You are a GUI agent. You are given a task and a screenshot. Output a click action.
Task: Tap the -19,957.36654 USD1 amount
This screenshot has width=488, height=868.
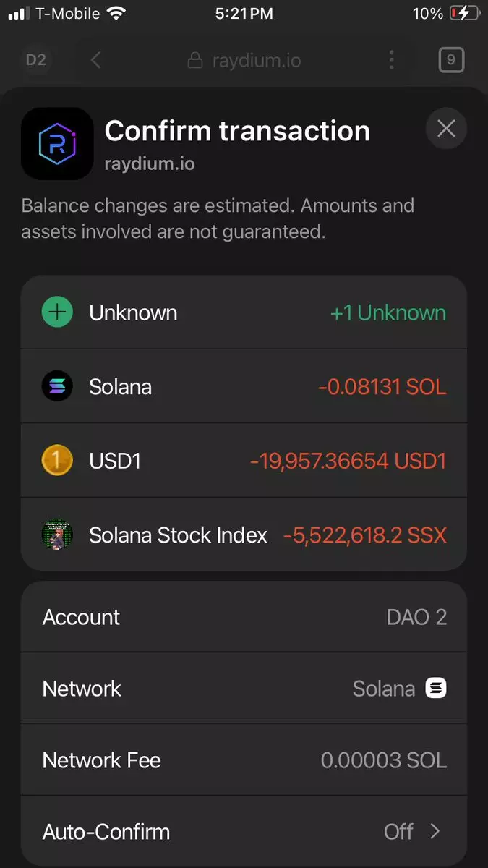pyautogui.click(x=348, y=461)
